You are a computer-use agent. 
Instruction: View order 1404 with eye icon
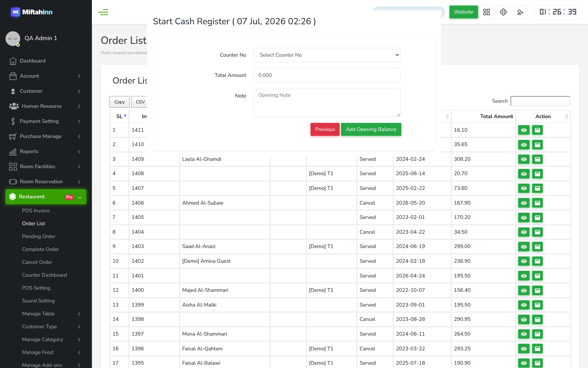pyautogui.click(x=524, y=232)
